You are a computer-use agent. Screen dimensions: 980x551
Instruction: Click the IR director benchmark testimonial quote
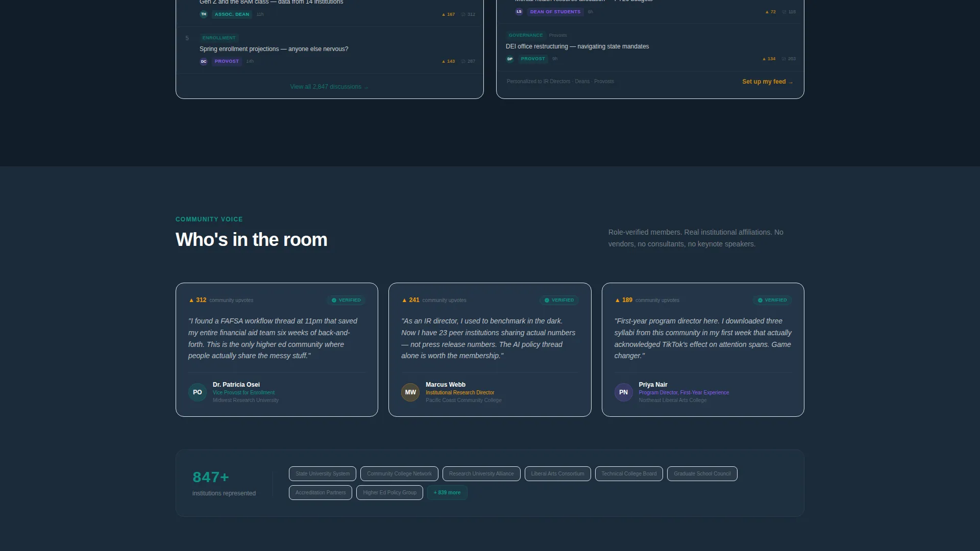tap(488, 338)
